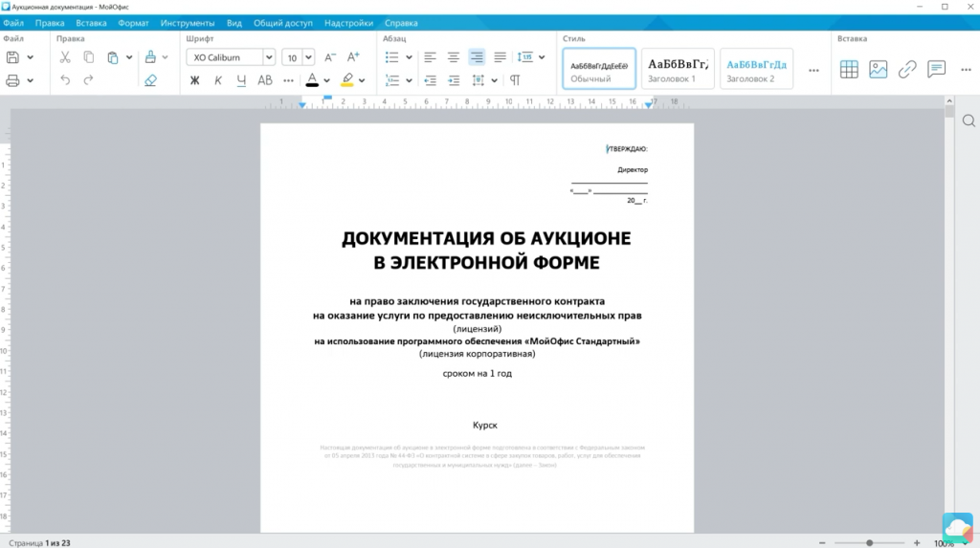980x548 pixels.
Task: Apply the Заголовок 2 style
Action: (x=756, y=69)
